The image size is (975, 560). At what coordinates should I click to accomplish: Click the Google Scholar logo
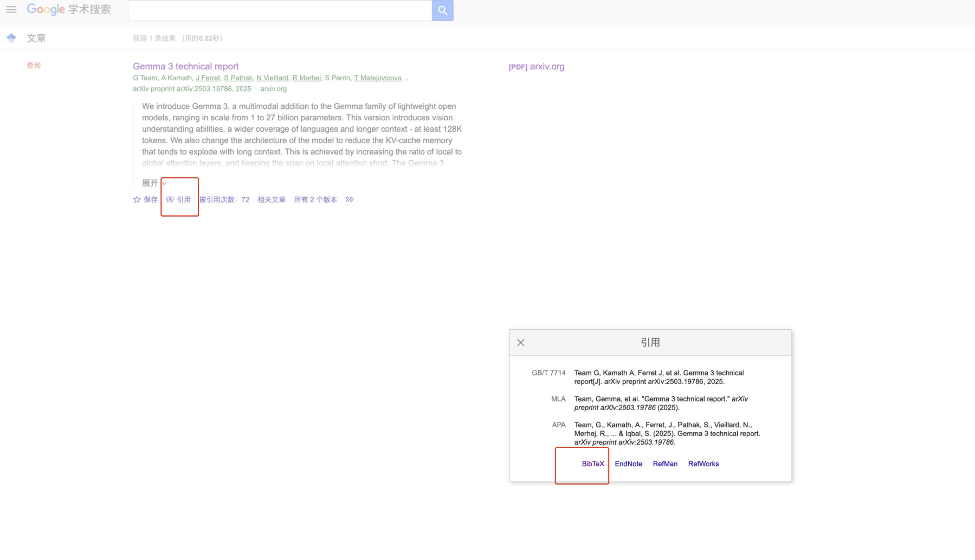point(69,9)
